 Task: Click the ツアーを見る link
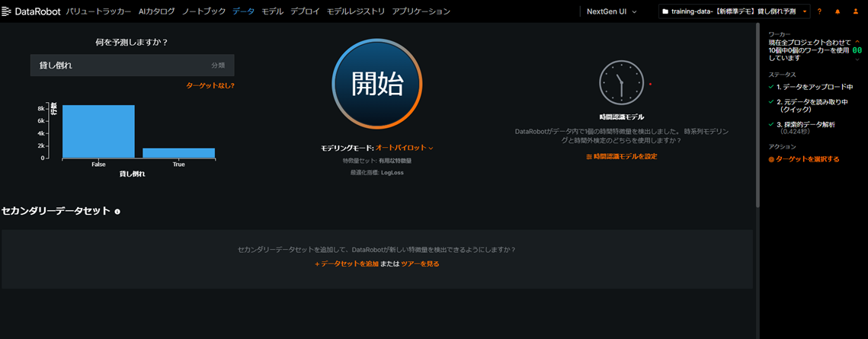click(420, 264)
